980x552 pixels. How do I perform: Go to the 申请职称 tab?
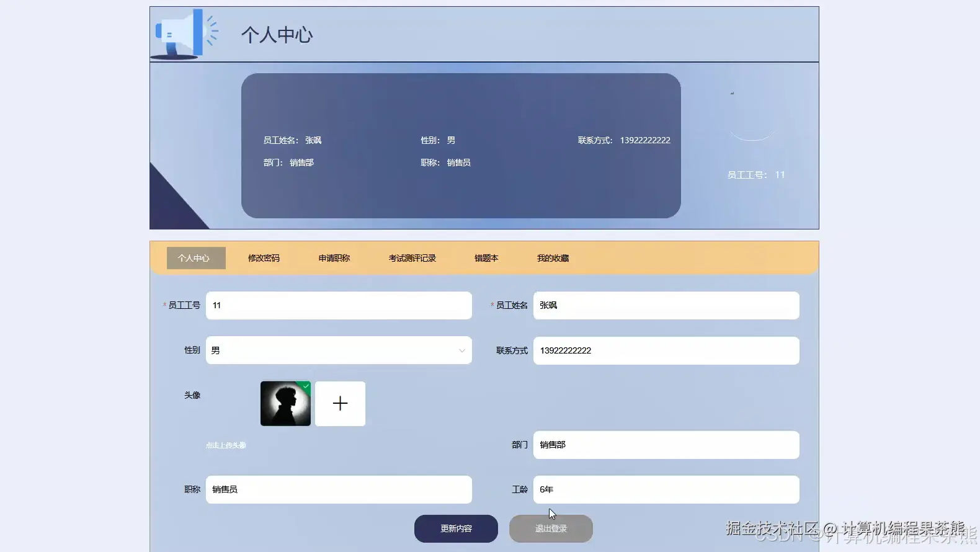[334, 258]
